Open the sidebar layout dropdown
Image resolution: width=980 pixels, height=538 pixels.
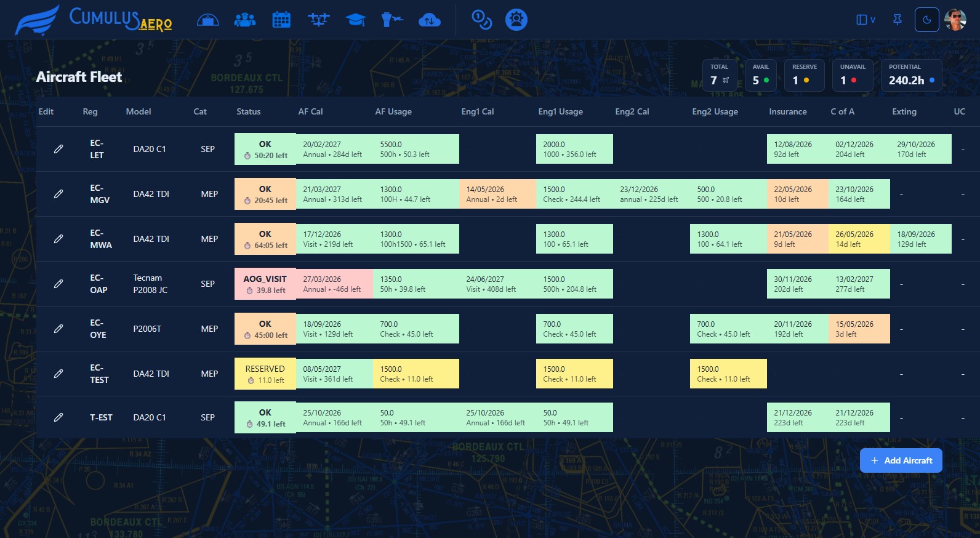point(866,20)
